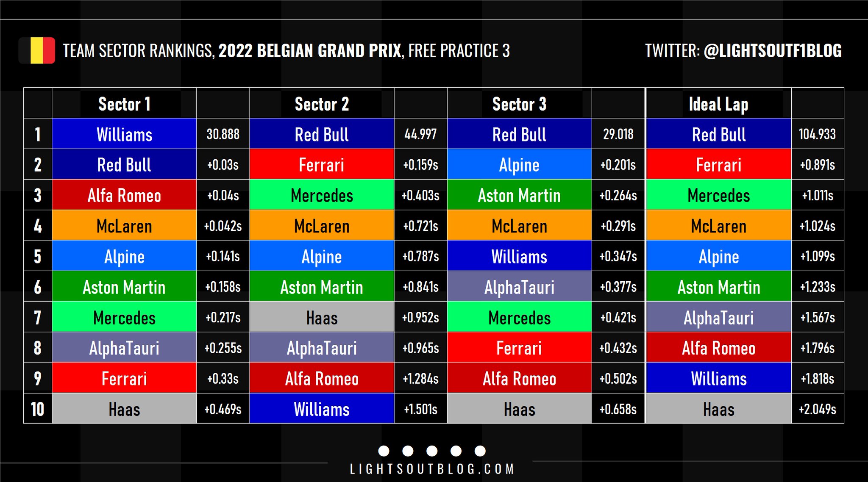Select Aston Martin's green cell in Sector 3
The height and width of the screenshot is (482, 868).
pyautogui.click(x=519, y=195)
